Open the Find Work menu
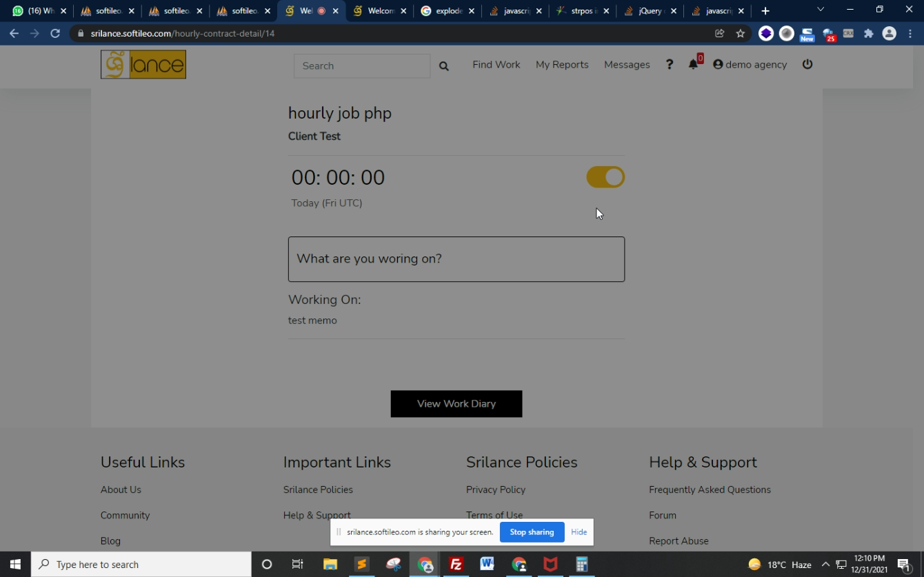Image resolution: width=924 pixels, height=577 pixels. pyautogui.click(x=496, y=65)
